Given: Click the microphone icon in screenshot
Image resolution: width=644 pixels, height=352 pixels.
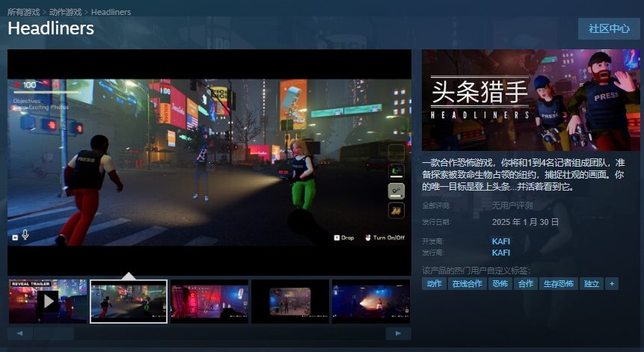Looking at the screenshot, I should [x=25, y=235].
